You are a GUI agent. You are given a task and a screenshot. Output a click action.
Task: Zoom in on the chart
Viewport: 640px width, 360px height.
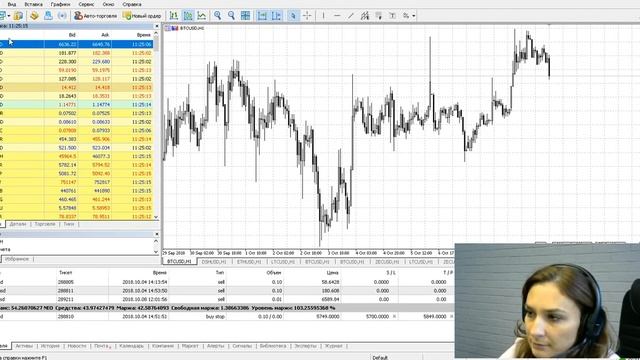pos(218,16)
